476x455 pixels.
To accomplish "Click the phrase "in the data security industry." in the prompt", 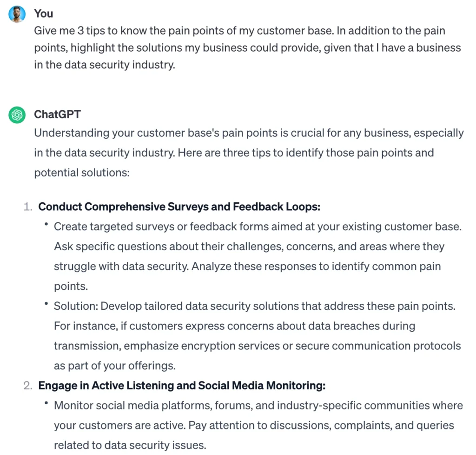I will pos(104,65).
